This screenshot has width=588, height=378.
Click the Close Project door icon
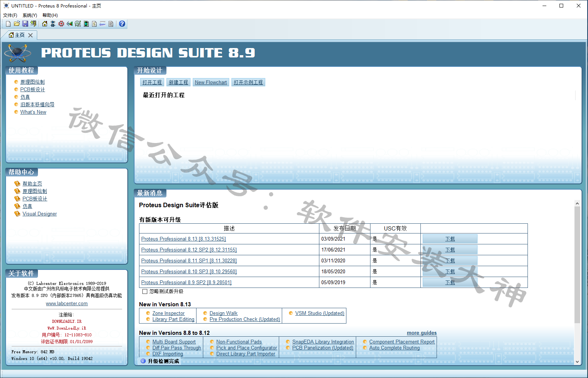pos(33,24)
